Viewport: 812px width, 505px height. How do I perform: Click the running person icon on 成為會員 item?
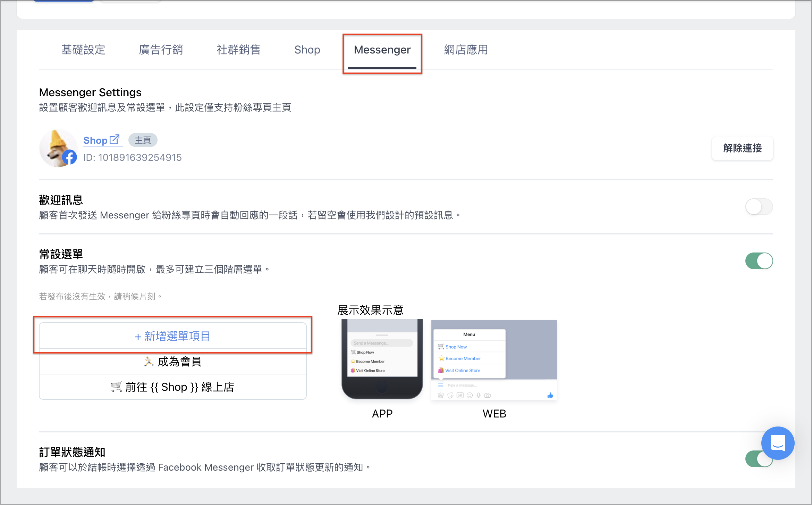pos(149,361)
